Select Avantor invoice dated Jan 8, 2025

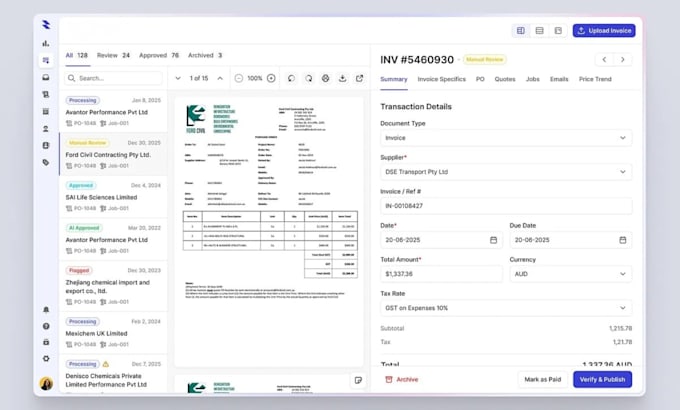coord(113,112)
